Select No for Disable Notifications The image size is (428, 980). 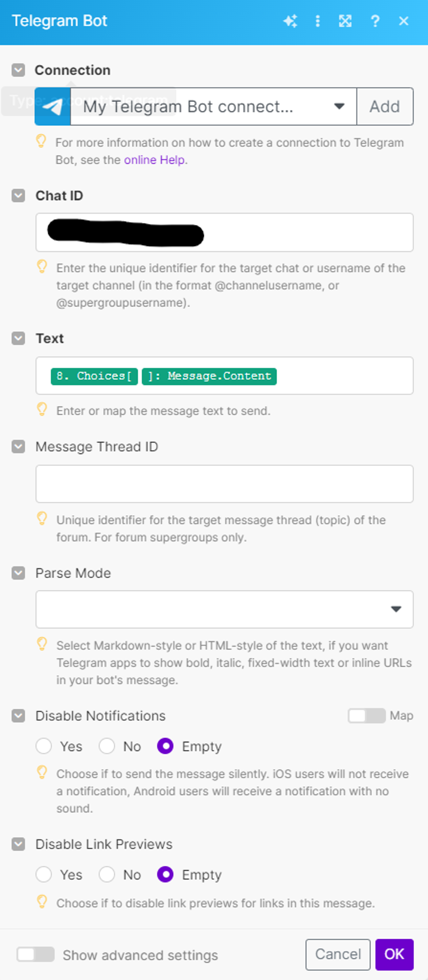107,746
